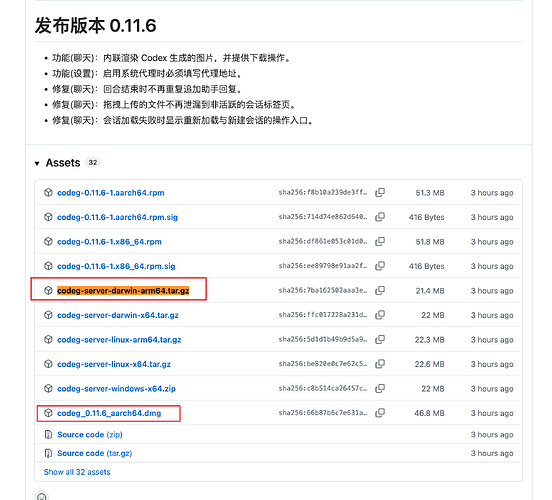Click hash text sha256:66b87b6c7e631a
This screenshot has width=552, height=500.
pyautogui.click(x=323, y=413)
